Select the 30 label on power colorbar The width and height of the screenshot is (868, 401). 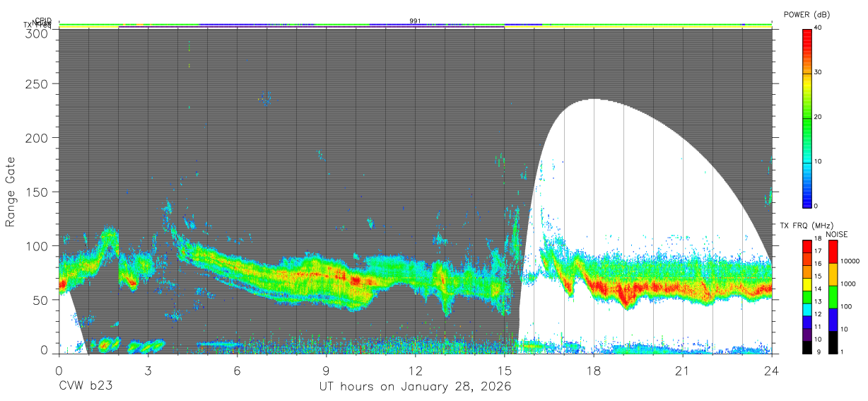pos(818,72)
